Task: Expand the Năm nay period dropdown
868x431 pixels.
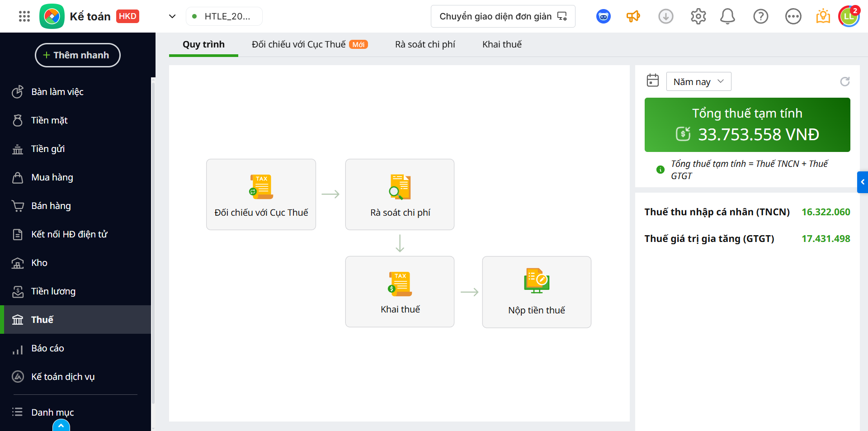Action: 698,81
